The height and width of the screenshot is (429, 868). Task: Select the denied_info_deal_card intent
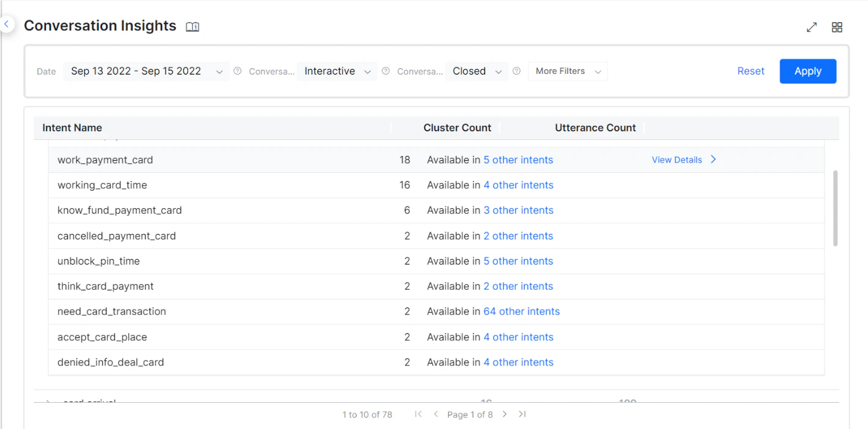pyautogui.click(x=111, y=362)
